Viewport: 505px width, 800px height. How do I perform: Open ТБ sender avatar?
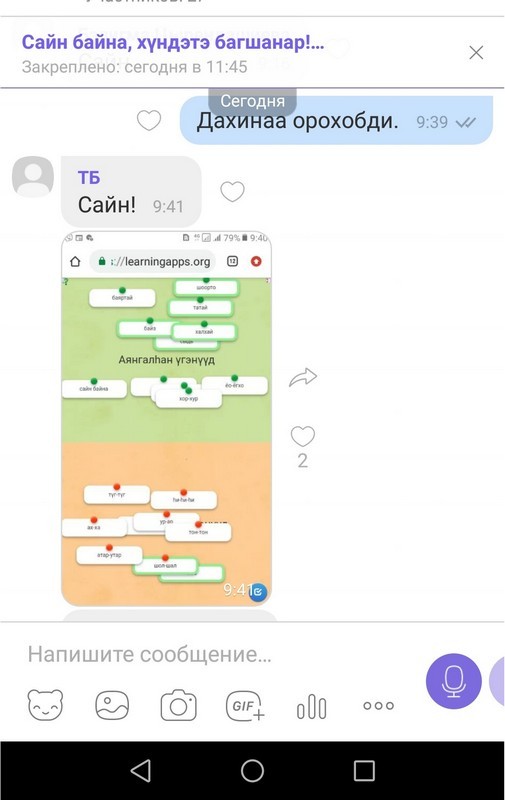(x=33, y=177)
